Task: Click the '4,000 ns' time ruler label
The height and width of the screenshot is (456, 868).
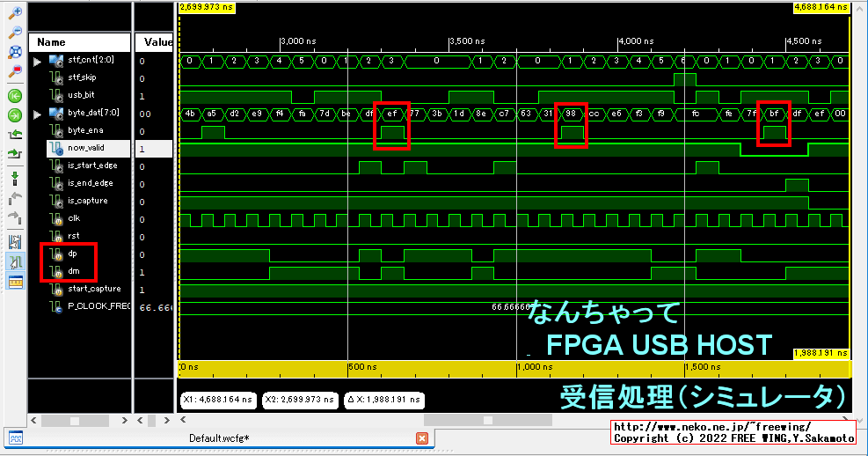Action: (636, 41)
